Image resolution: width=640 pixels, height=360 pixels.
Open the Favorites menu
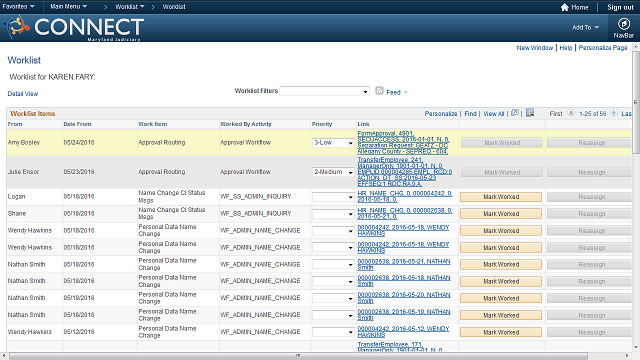18,7
